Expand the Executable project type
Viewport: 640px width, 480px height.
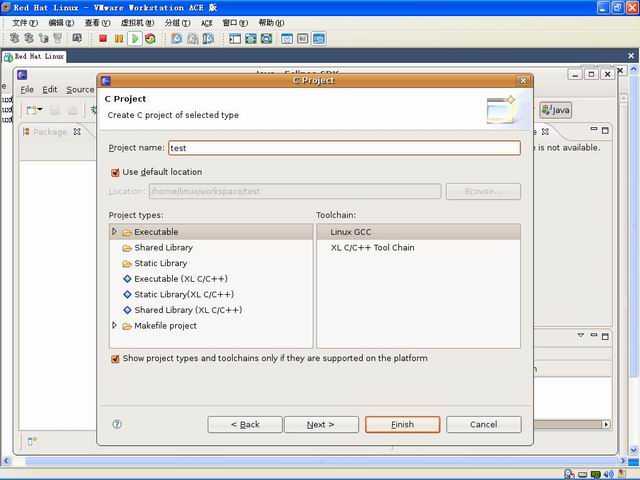pyautogui.click(x=114, y=231)
